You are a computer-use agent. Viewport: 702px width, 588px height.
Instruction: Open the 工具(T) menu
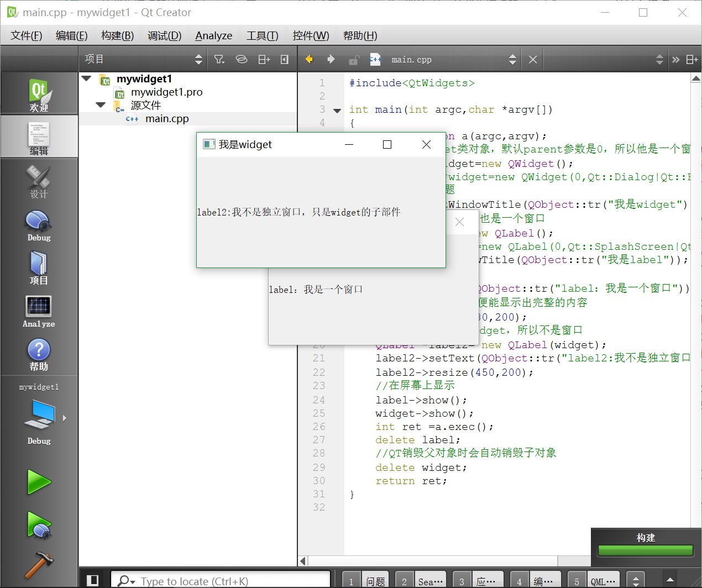[x=263, y=35]
